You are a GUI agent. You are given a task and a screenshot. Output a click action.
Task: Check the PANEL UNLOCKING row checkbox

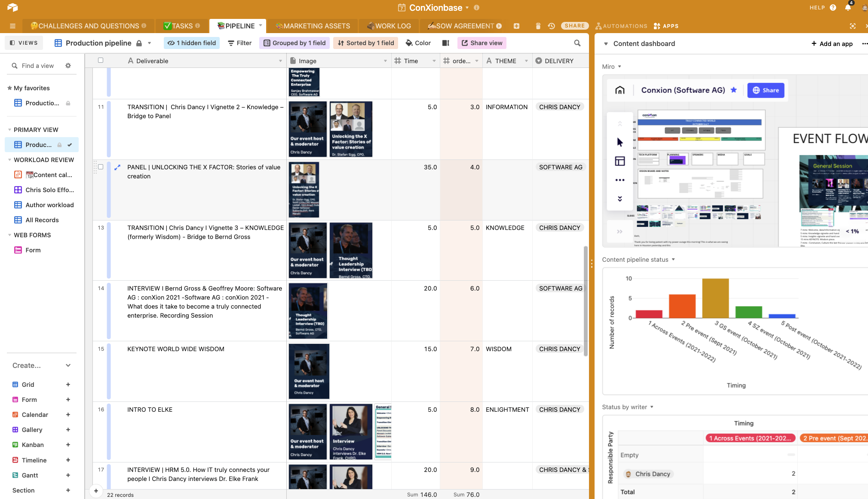[101, 167]
